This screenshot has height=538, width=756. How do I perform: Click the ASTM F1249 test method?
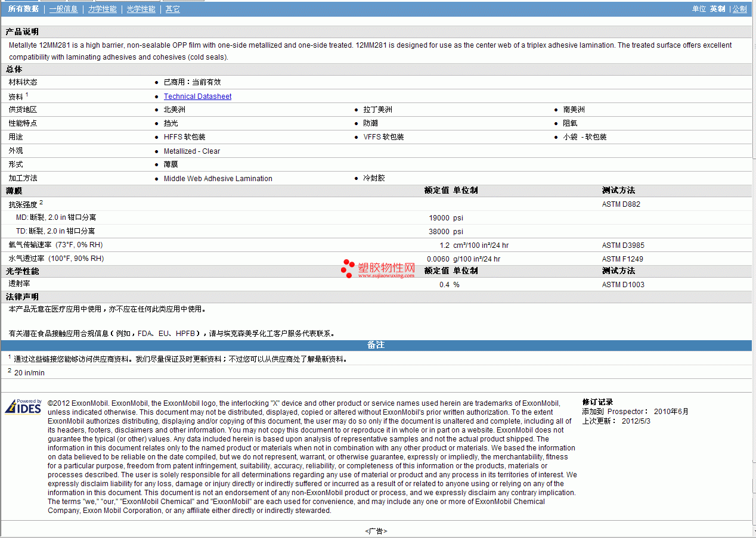[622, 259]
